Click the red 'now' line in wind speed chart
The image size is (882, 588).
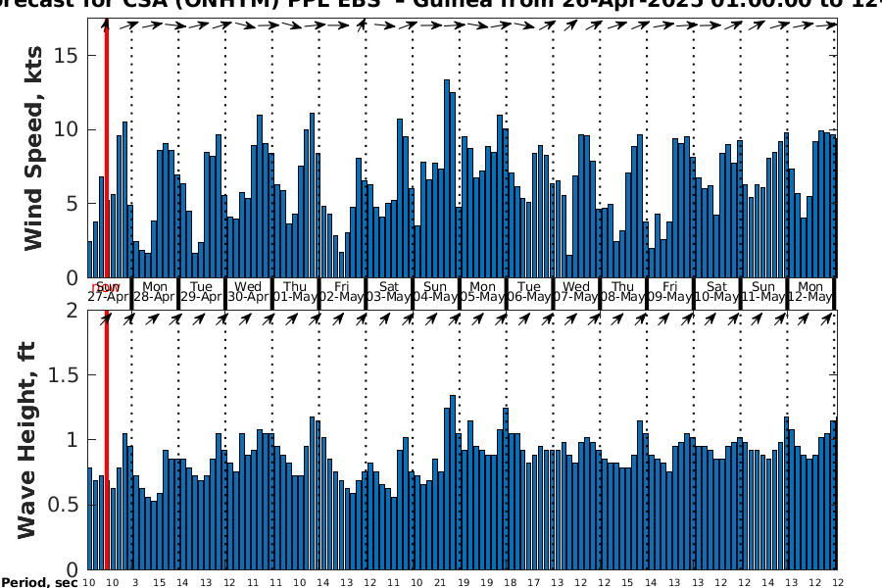pos(106,148)
